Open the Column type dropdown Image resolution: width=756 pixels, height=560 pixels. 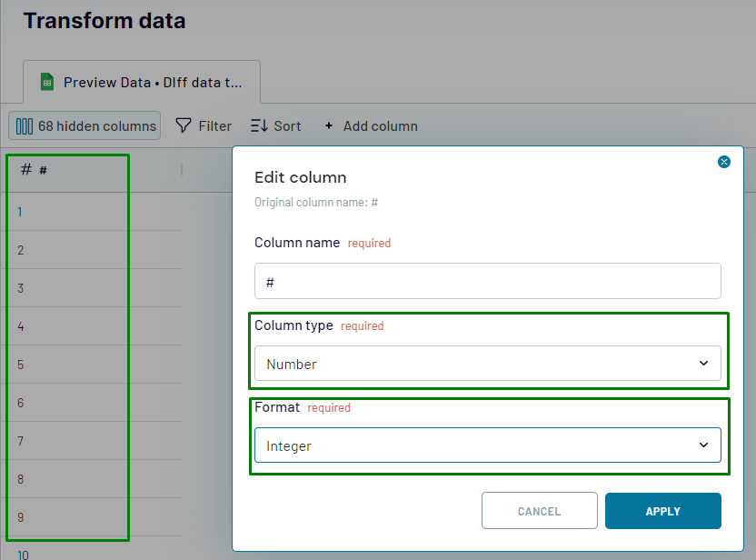(x=487, y=364)
